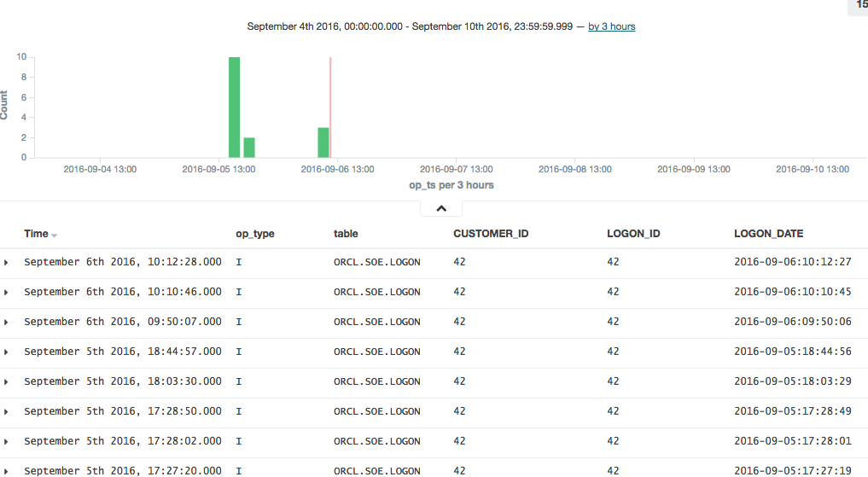
Task: Open the "by 3 hours" interval link
Action: [x=611, y=26]
